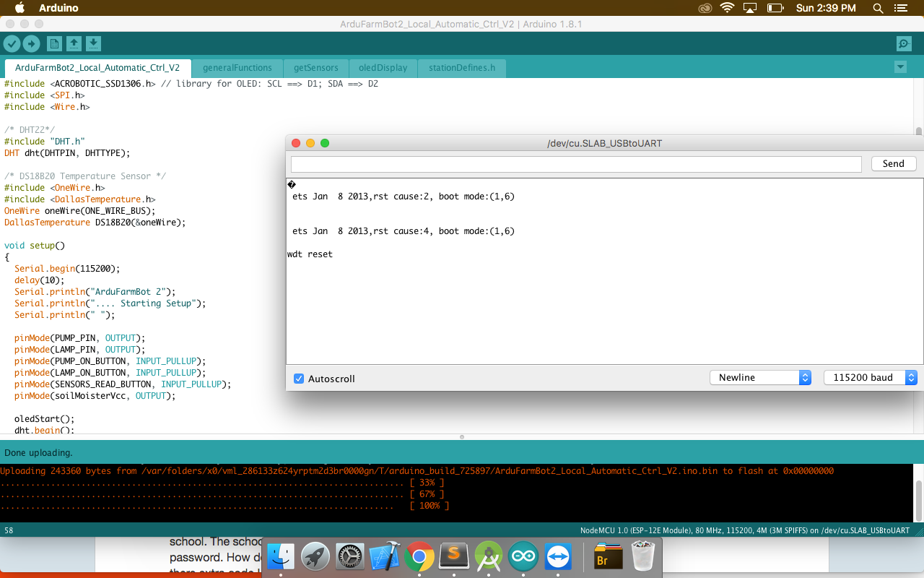This screenshot has height=578, width=924.
Task: Open the Serial Monitor magnifier icon
Action: click(x=904, y=44)
